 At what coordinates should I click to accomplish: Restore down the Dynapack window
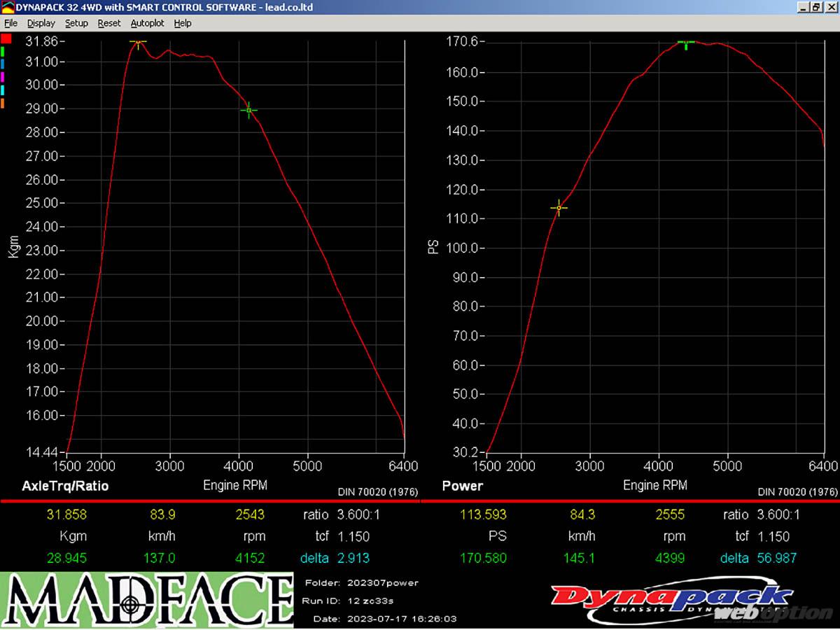[x=815, y=7]
